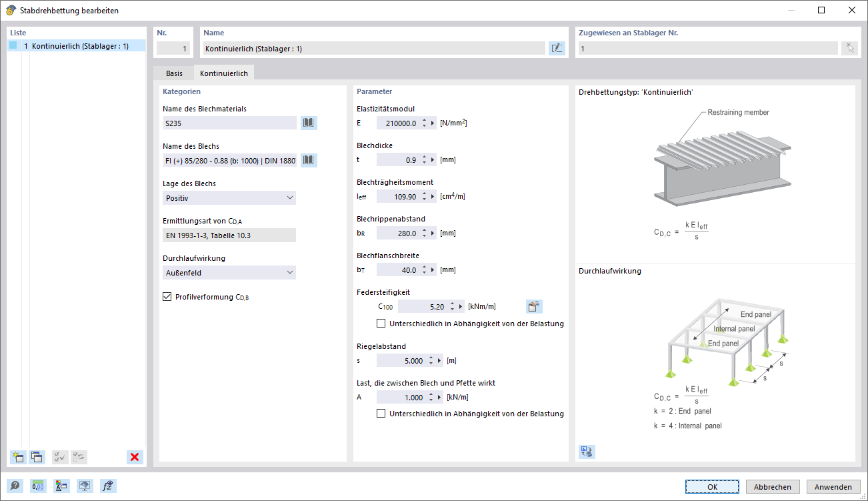Click the select support in graphic icon
The width and height of the screenshot is (868, 501).
(x=849, y=48)
